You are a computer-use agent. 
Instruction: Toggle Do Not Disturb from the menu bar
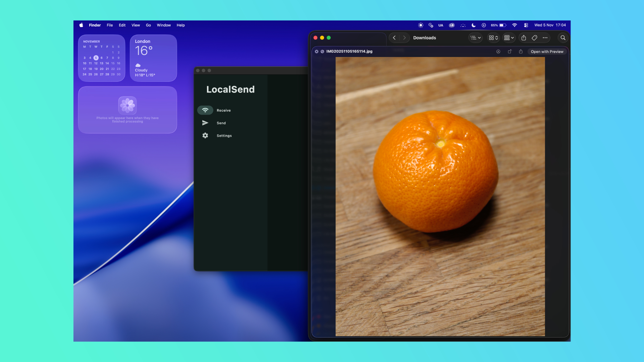pyautogui.click(x=473, y=25)
